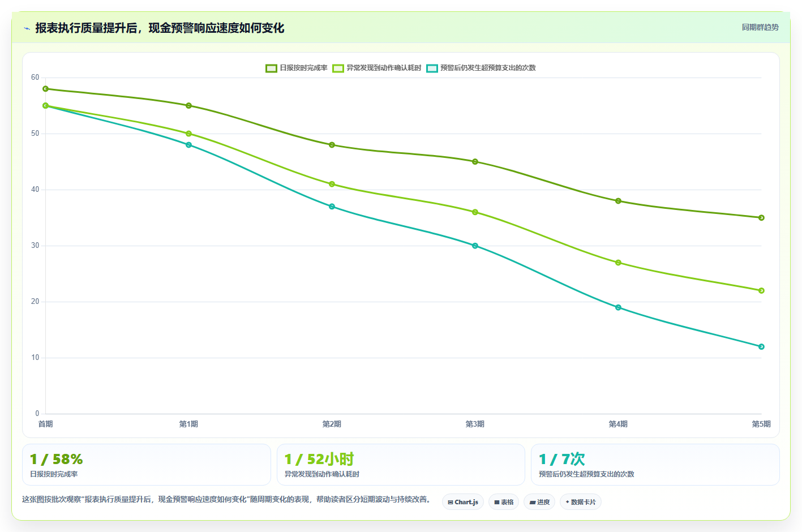Click the 10 y-axis value
Image resolution: width=802 pixels, height=532 pixels.
coord(35,358)
